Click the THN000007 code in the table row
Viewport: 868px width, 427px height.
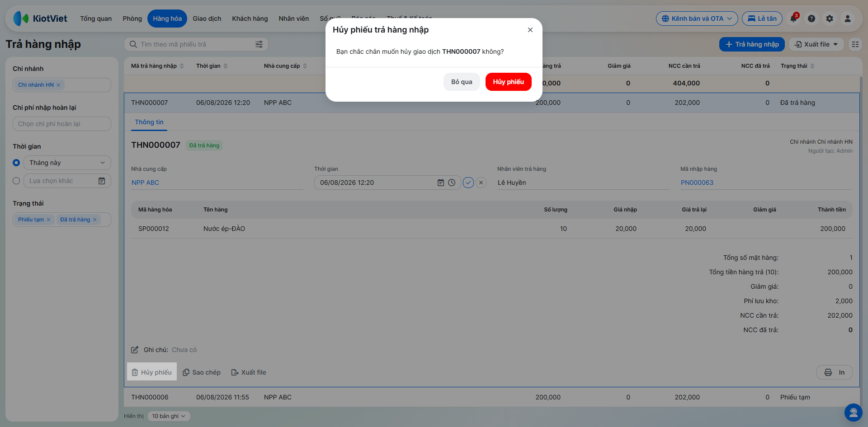click(150, 103)
